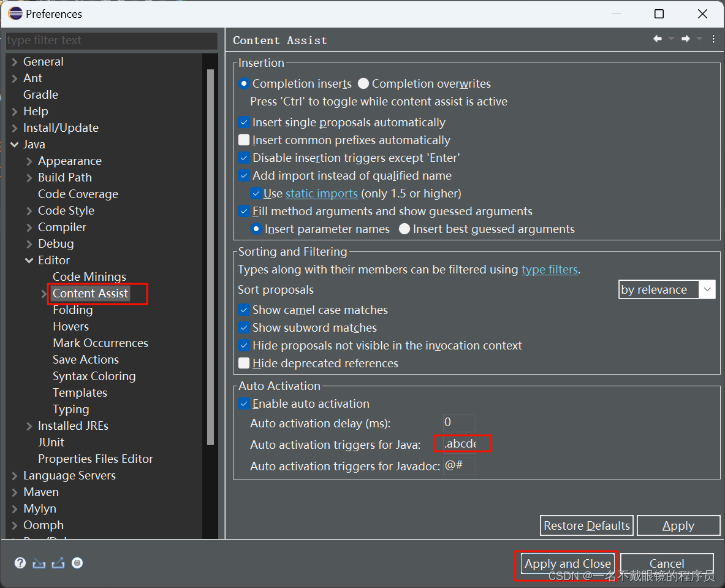Click the Oomph record preferences icon
Viewport: 725px width, 588px height.
(x=77, y=563)
